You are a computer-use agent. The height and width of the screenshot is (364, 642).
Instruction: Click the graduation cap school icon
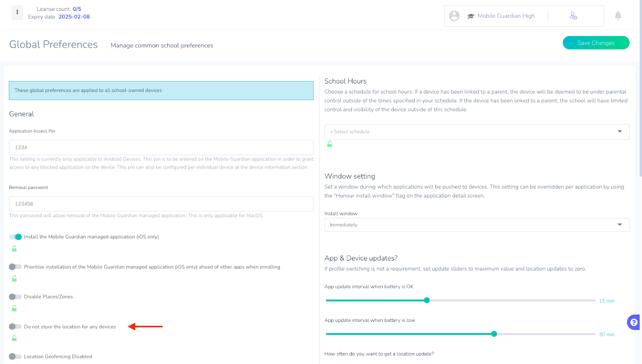point(471,16)
